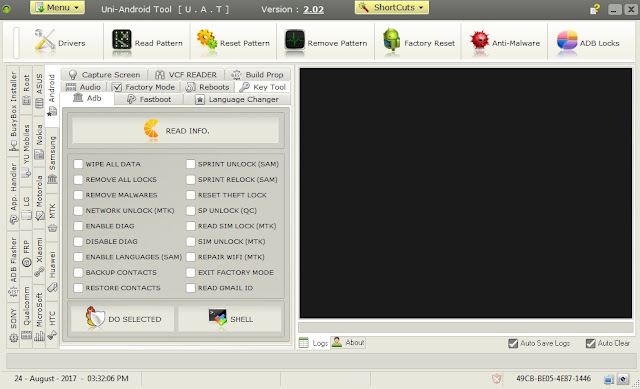Open the Qualcomm side tab
The height and width of the screenshot is (389, 640).
pyautogui.click(x=26, y=313)
